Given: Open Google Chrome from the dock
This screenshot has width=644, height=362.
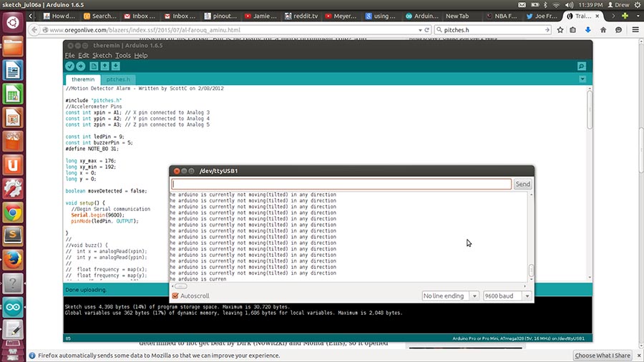Looking at the screenshot, I should (13, 212).
